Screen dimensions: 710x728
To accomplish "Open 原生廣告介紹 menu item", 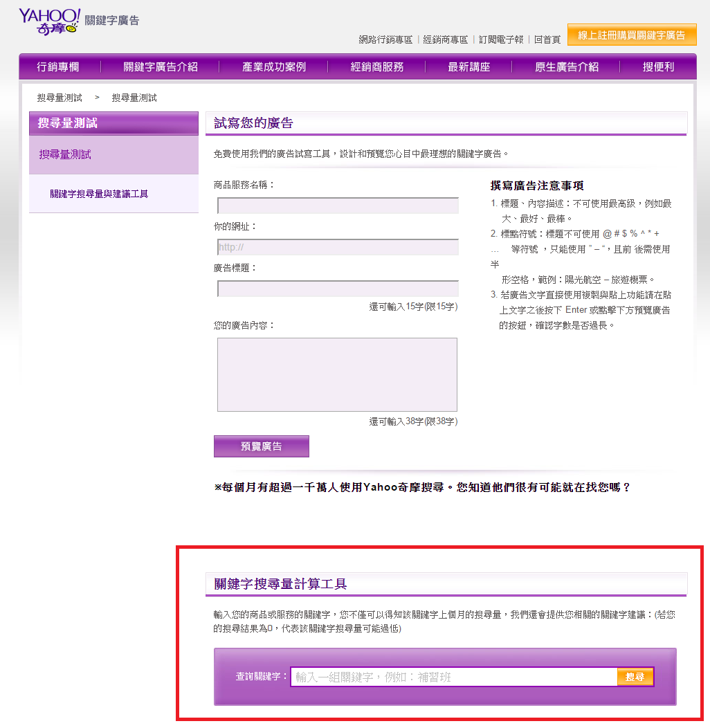I will coord(566,67).
